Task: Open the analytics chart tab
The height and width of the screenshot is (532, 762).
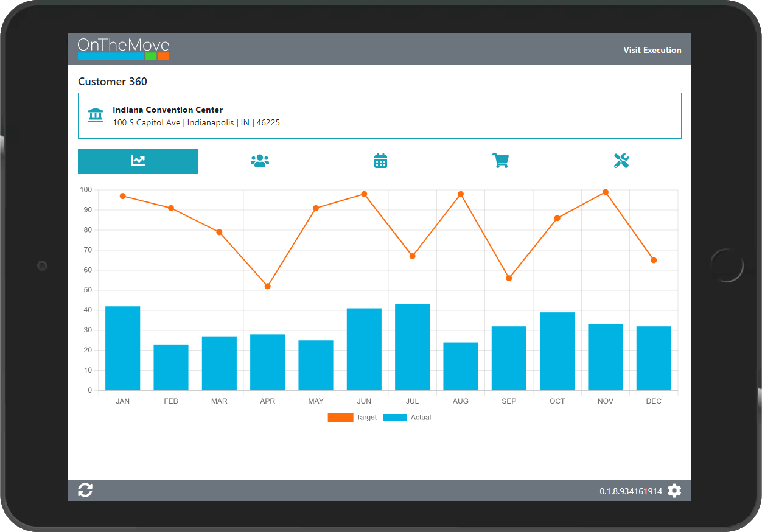Action: tap(138, 161)
